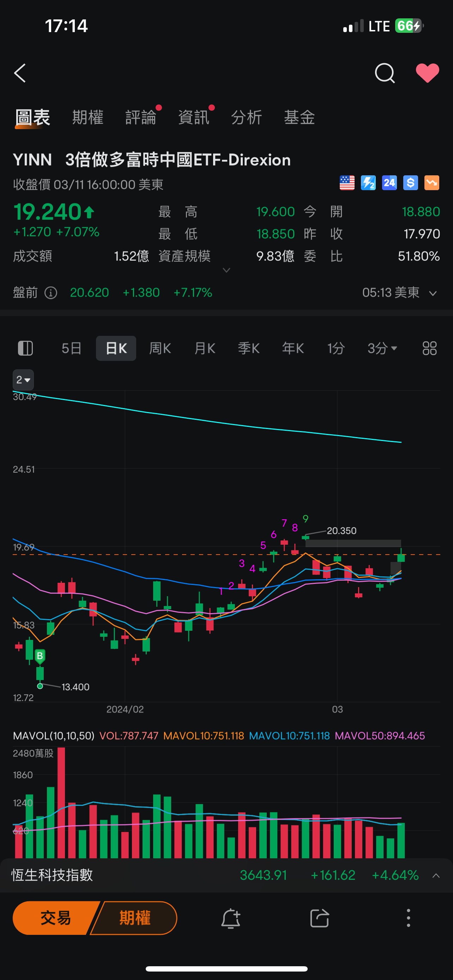Open the 3分 minute-interval dropdown
This screenshot has height=980, width=453.
(x=382, y=348)
